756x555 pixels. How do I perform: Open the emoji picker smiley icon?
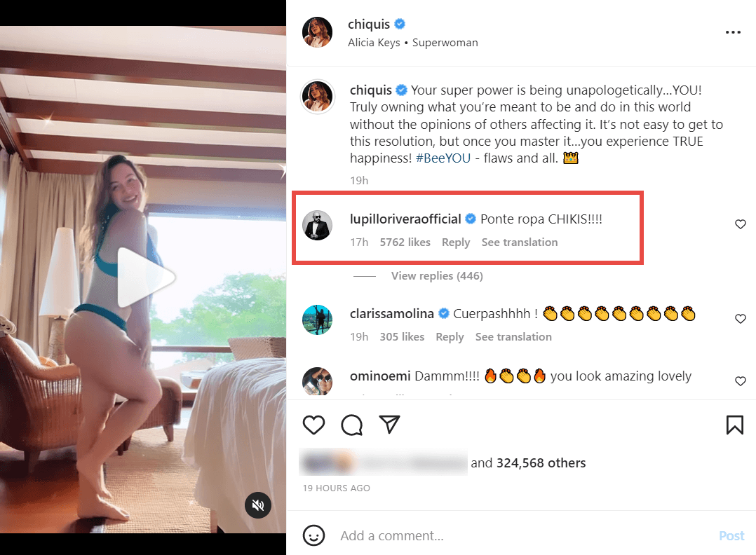point(313,536)
